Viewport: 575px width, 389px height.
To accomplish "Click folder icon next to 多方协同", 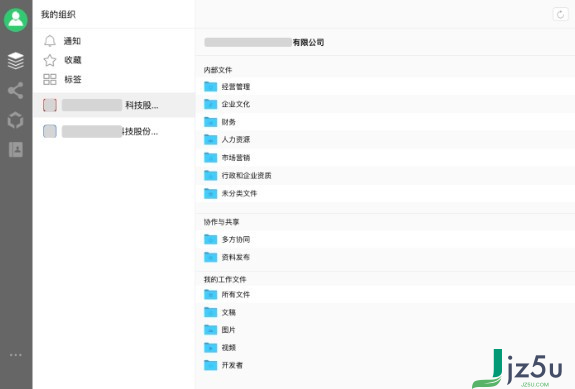I will pyautogui.click(x=210, y=239).
